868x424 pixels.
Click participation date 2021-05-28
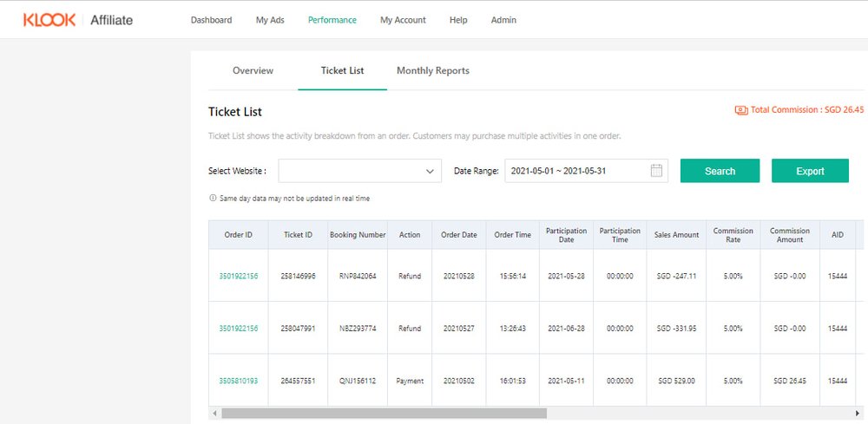point(566,276)
